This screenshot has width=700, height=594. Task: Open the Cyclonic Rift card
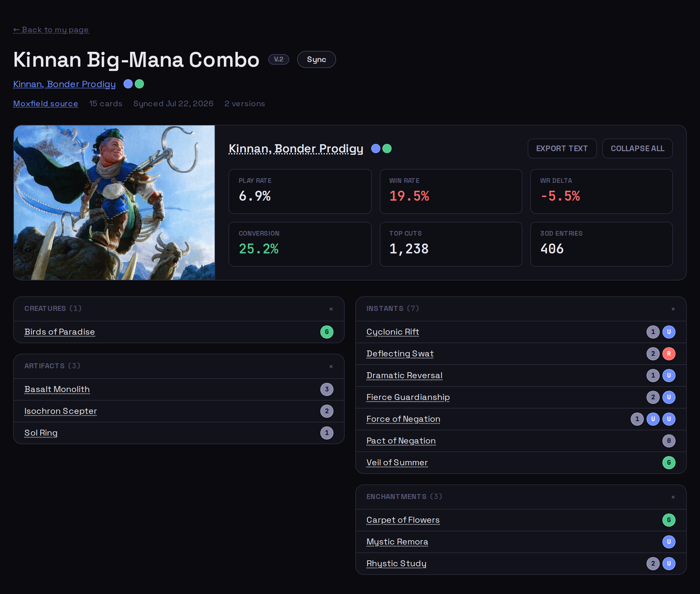click(x=393, y=332)
